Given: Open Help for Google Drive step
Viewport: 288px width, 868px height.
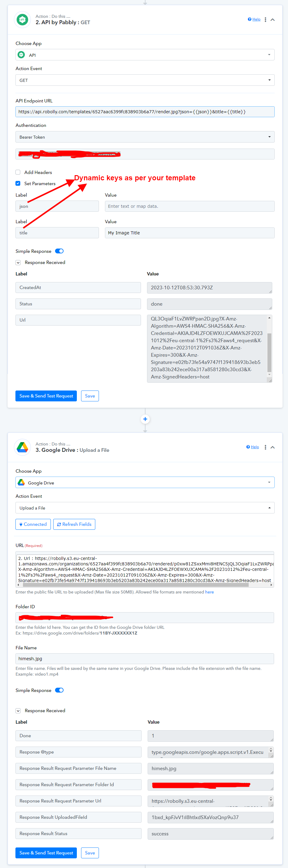Looking at the screenshot, I should 253,447.
